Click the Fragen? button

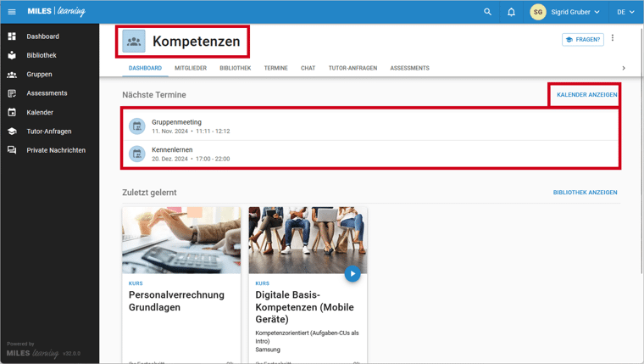[x=583, y=39]
